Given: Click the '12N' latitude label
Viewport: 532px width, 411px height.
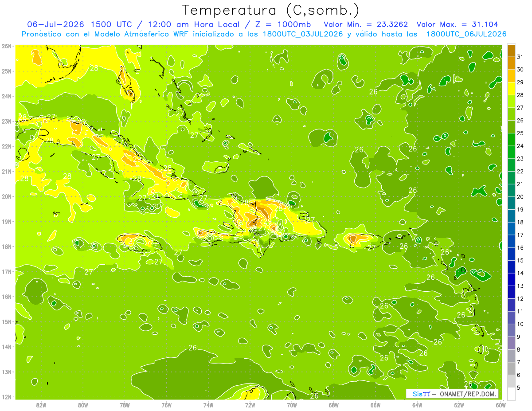Looking at the screenshot, I should (x=6, y=397).
